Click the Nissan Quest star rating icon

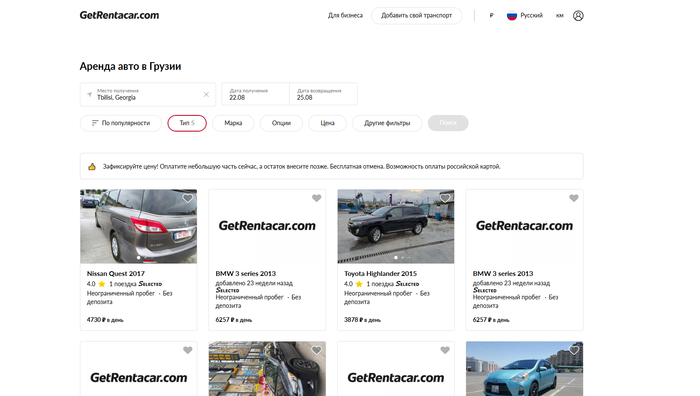click(102, 284)
